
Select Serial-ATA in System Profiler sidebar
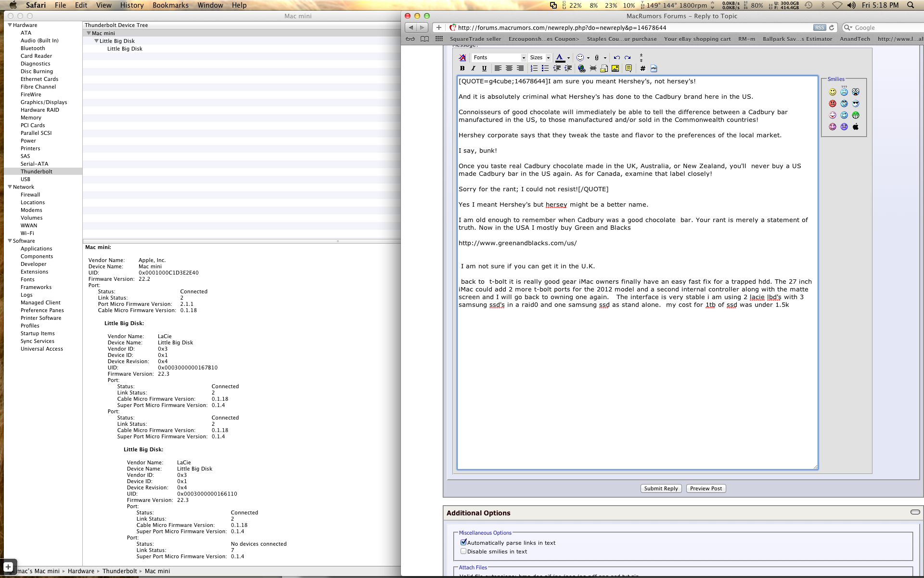34,164
